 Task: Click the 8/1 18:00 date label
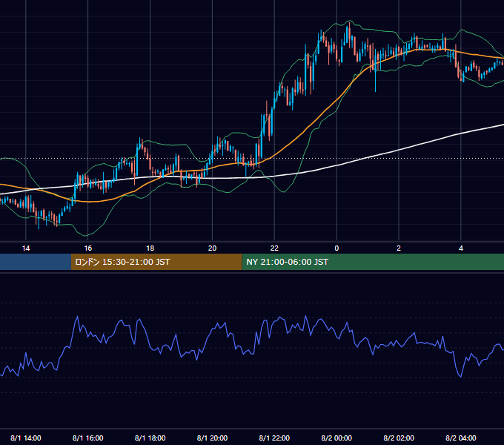[150, 438]
